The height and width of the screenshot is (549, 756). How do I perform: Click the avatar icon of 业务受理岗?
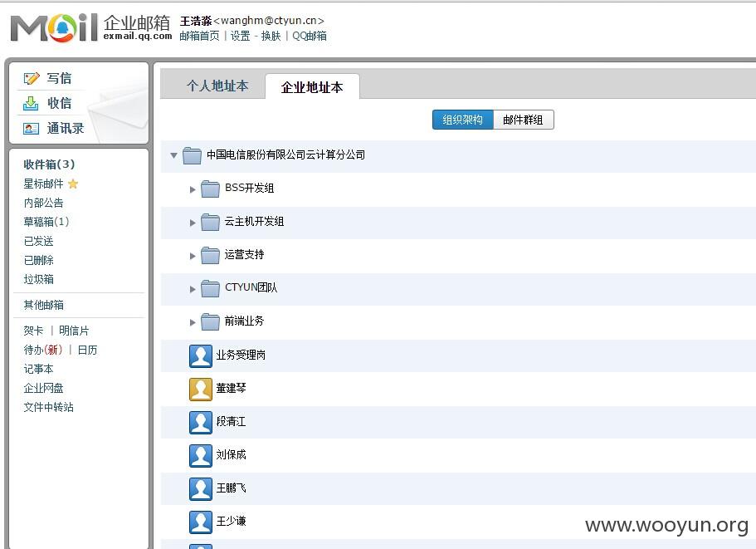click(201, 356)
